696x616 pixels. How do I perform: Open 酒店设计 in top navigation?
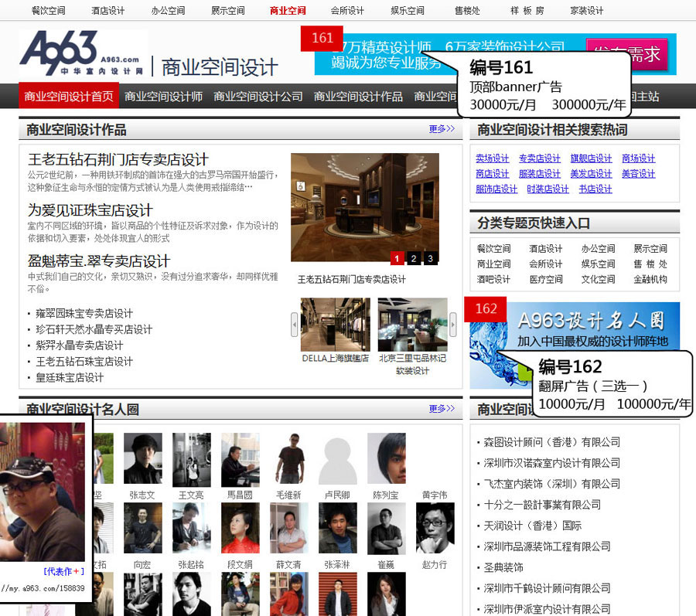pyautogui.click(x=107, y=10)
